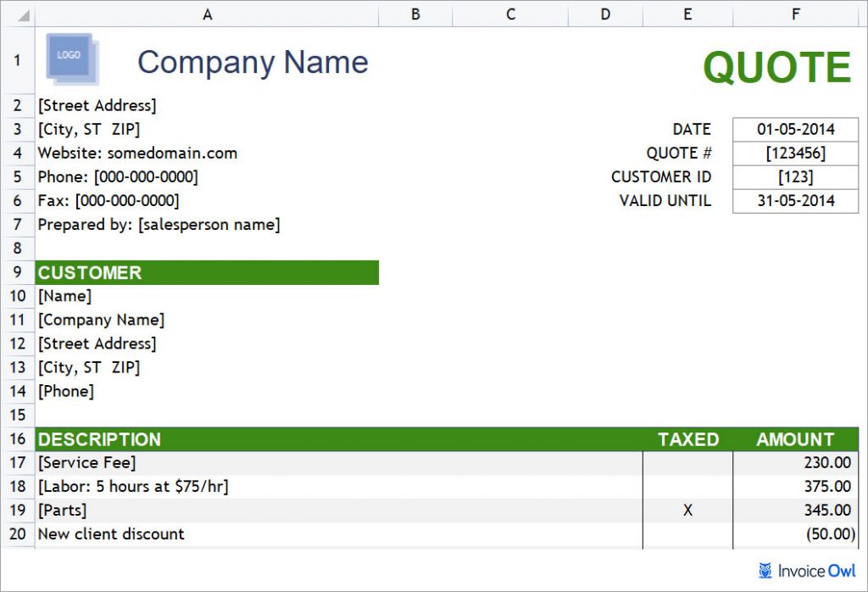Screen dimensions: 868x592
Task: Click the DATE value 01-05-2014 cell
Action: click(x=795, y=129)
